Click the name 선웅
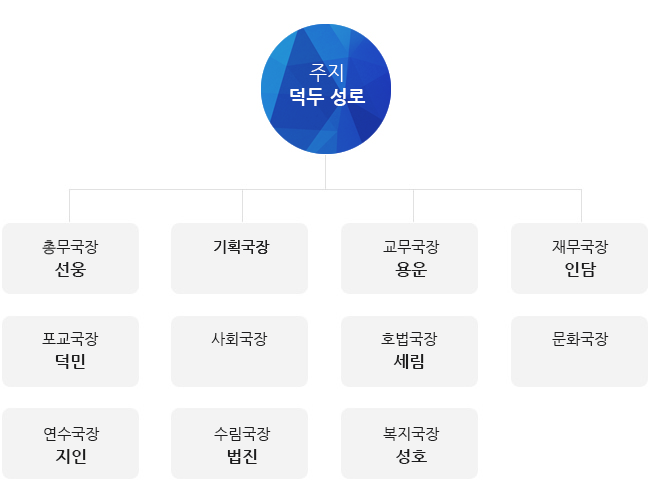Image resolution: width=651 pixels, height=480 pixels. (70, 270)
